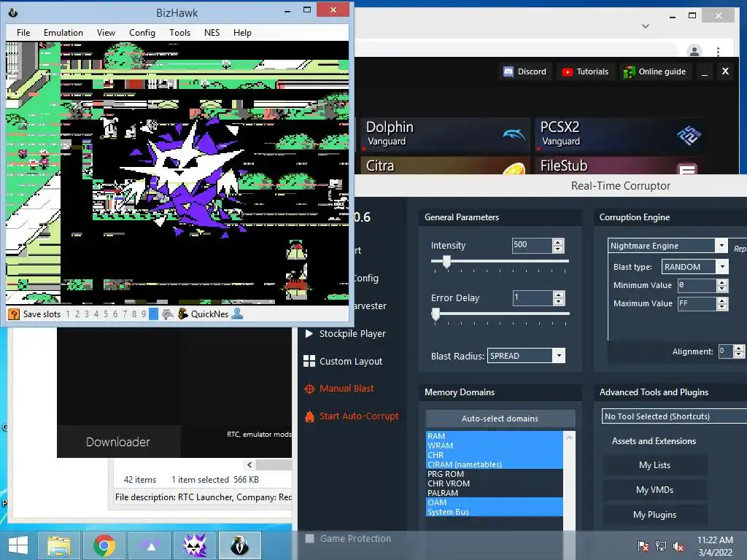Toggle CHR memory domain selection
The width and height of the screenshot is (747, 560).
494,455
